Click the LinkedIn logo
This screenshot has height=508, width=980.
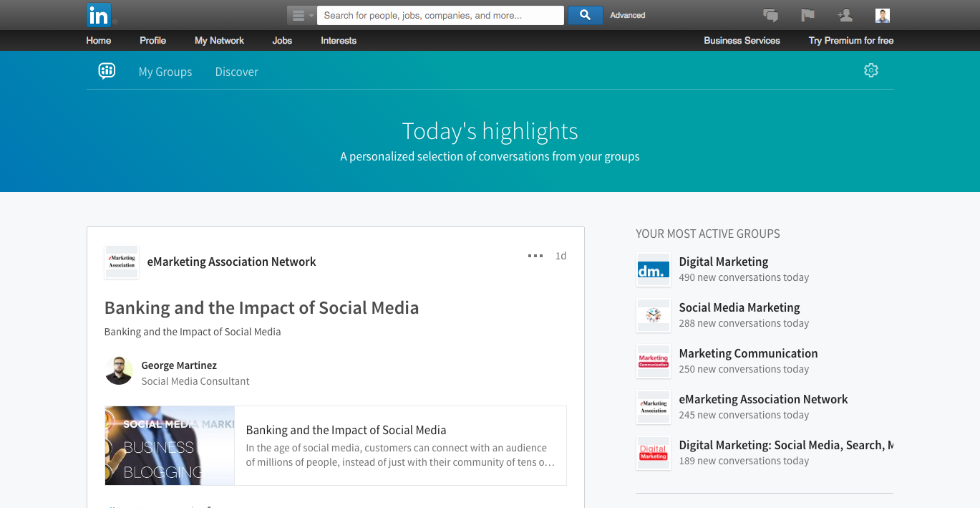(98, 15)
